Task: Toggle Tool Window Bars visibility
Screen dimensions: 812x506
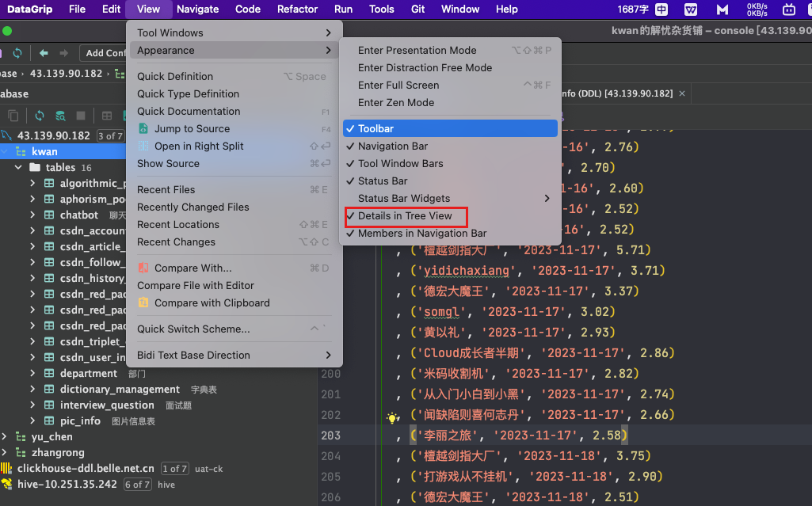Action: (450, 163)
